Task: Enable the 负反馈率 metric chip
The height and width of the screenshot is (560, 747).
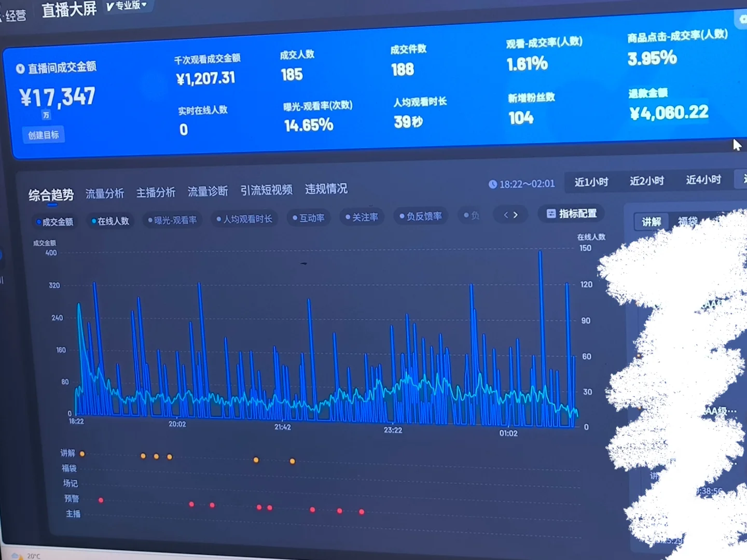Action: tap(420, 216)
